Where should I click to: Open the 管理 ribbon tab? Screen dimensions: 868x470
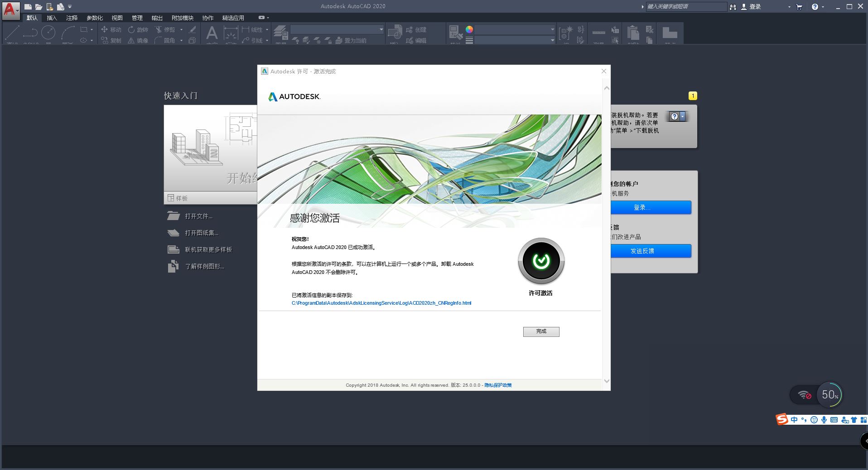click(137, 18)
